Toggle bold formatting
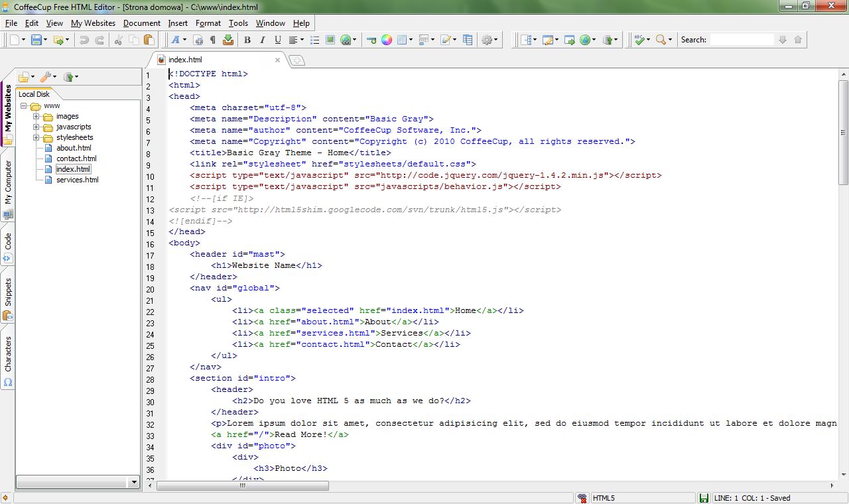 pos(247,40)
